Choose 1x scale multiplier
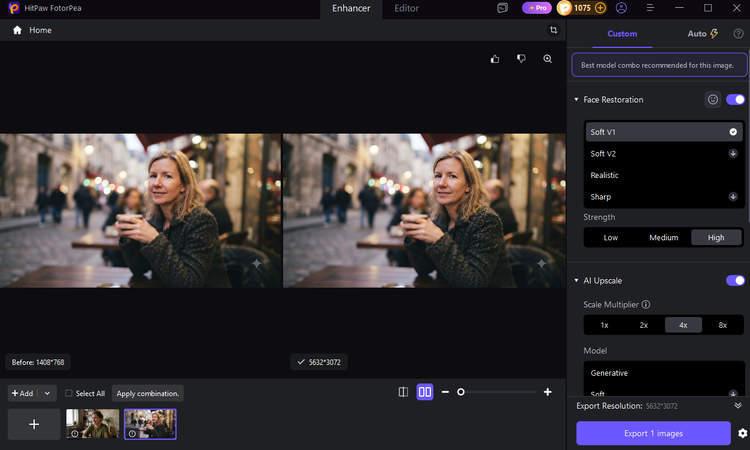Image resolution: width=750 pixels, height=450 pixels. coord(605,325)
